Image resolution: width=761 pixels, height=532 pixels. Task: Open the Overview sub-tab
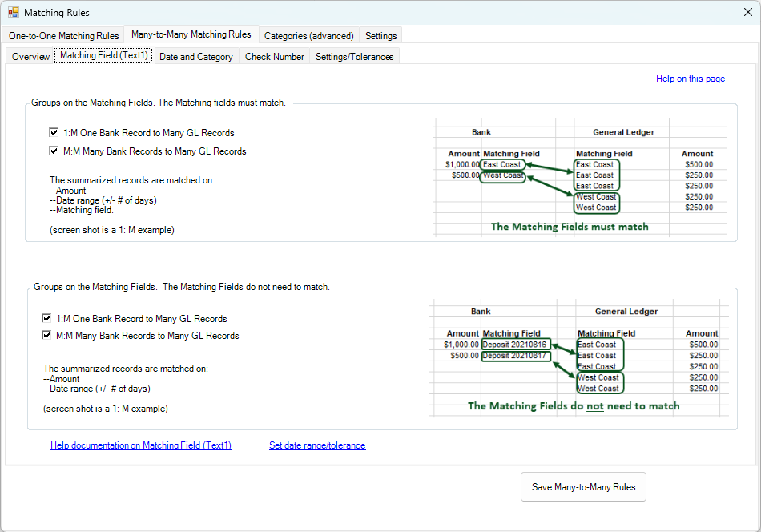point(30,57)
